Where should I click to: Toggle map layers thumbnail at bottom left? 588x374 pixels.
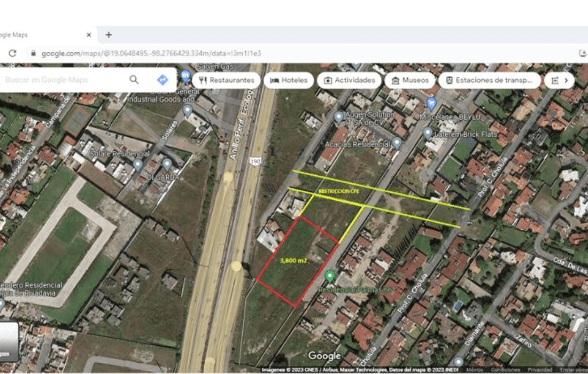click(x=9, y=341)
